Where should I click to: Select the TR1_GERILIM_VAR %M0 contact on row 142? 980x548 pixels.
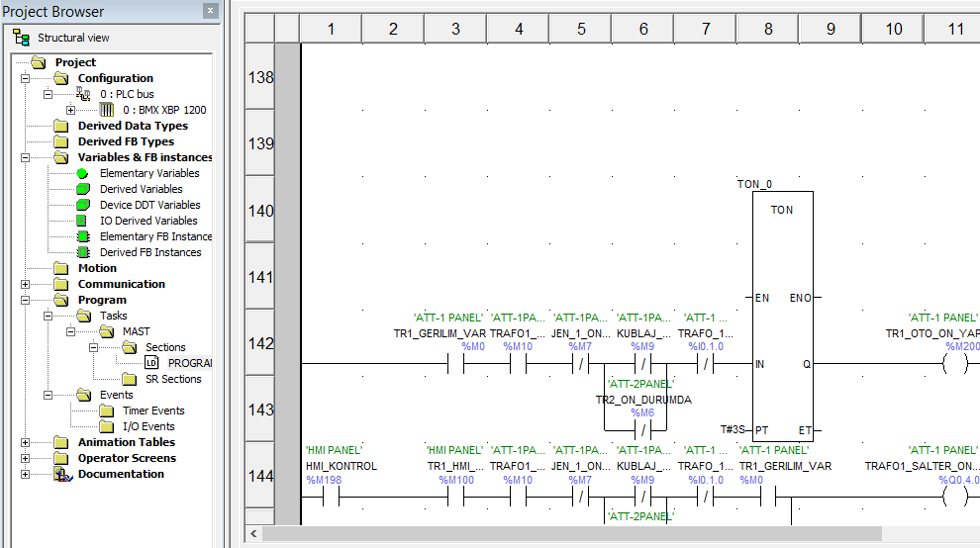pos(455,364)
